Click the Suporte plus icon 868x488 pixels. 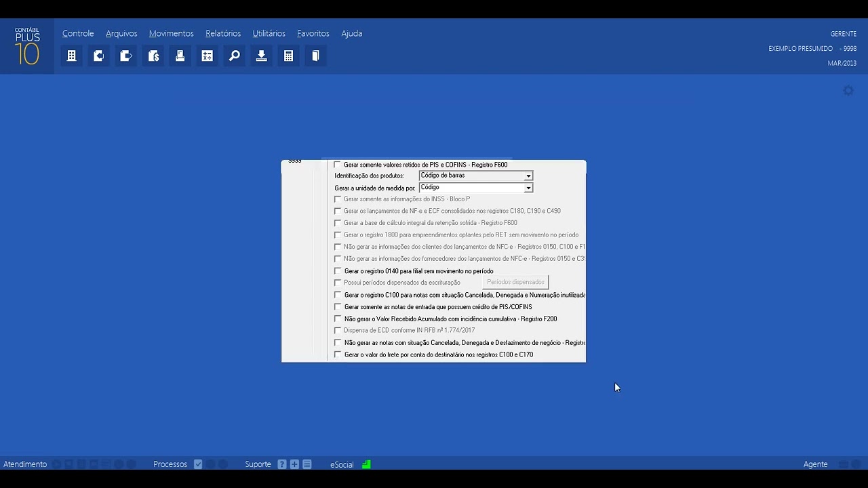click(294, 464)
